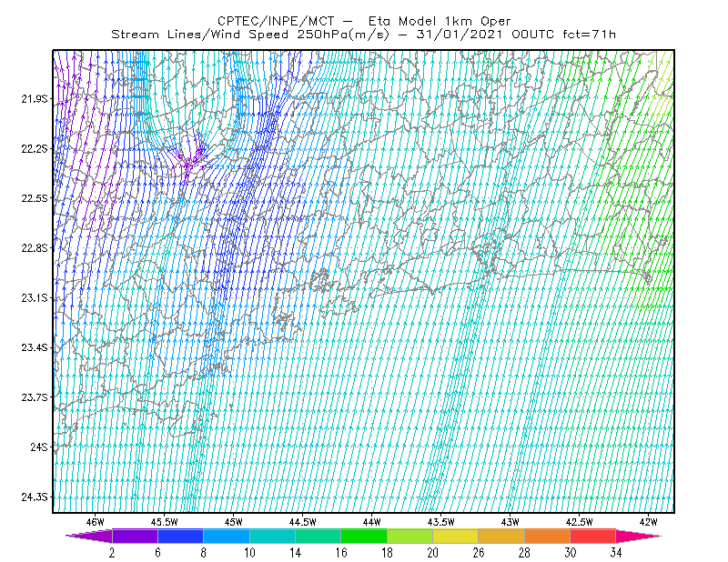Click the color scale value '30'

pos(571,553)
